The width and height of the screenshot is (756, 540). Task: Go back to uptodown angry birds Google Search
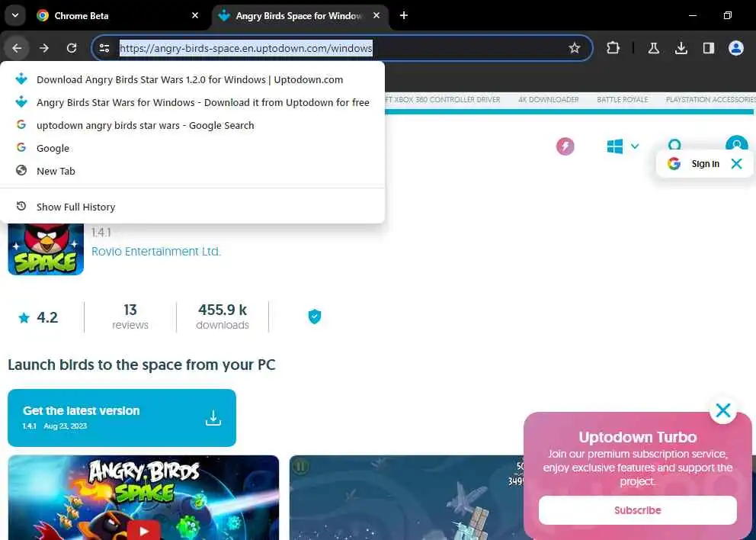tap(192, 126)
